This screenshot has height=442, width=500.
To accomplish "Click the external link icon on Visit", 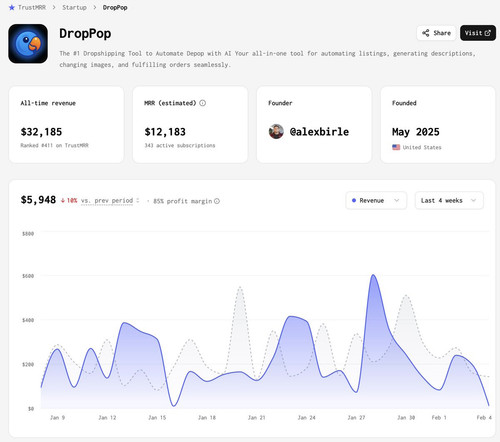I will point(487,33).
